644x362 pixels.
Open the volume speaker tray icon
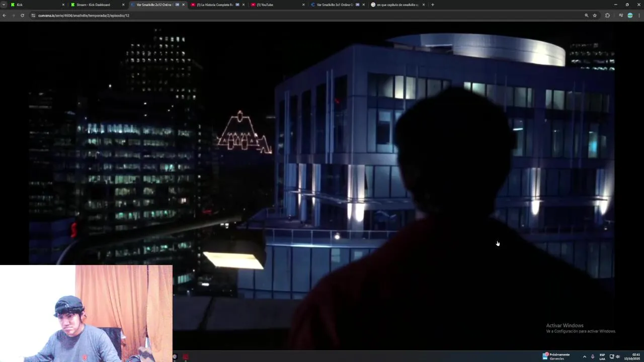click(x=618, y=357)
